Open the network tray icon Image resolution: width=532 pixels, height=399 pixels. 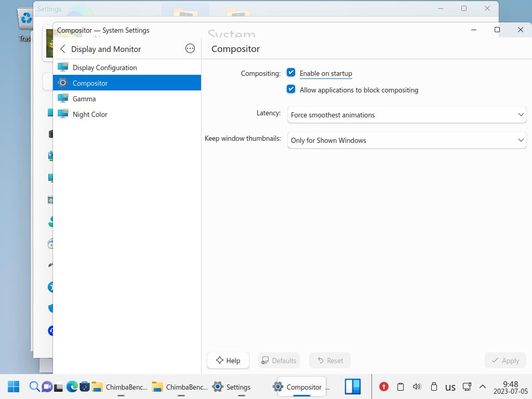tap(467, 387)
